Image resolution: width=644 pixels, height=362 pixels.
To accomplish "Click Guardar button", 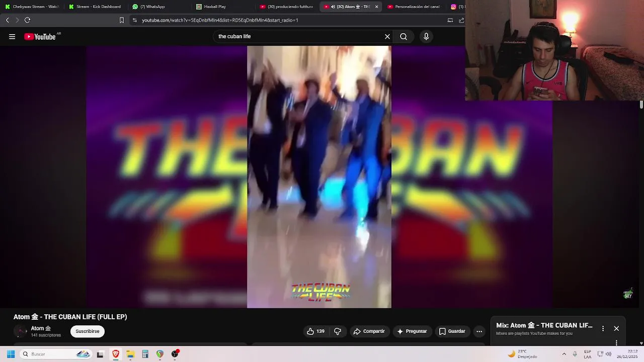I will pos(452,331).
